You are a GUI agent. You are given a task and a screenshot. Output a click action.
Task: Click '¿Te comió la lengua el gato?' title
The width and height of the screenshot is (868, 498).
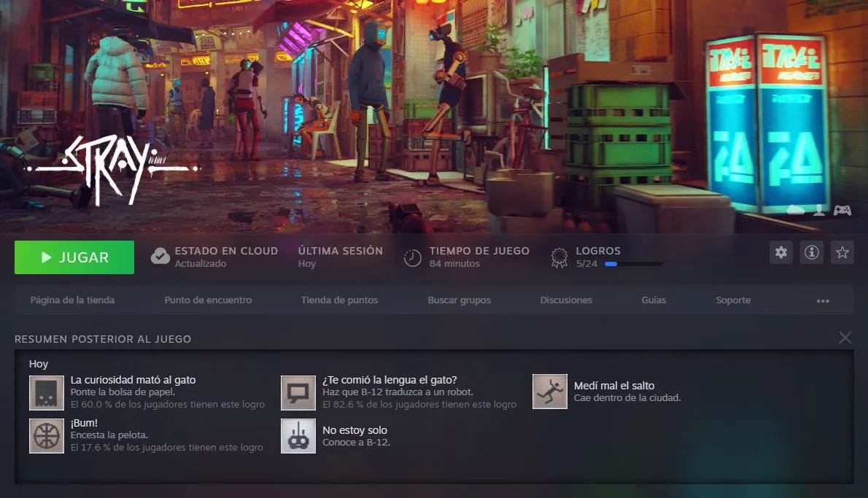pos(390,380)
